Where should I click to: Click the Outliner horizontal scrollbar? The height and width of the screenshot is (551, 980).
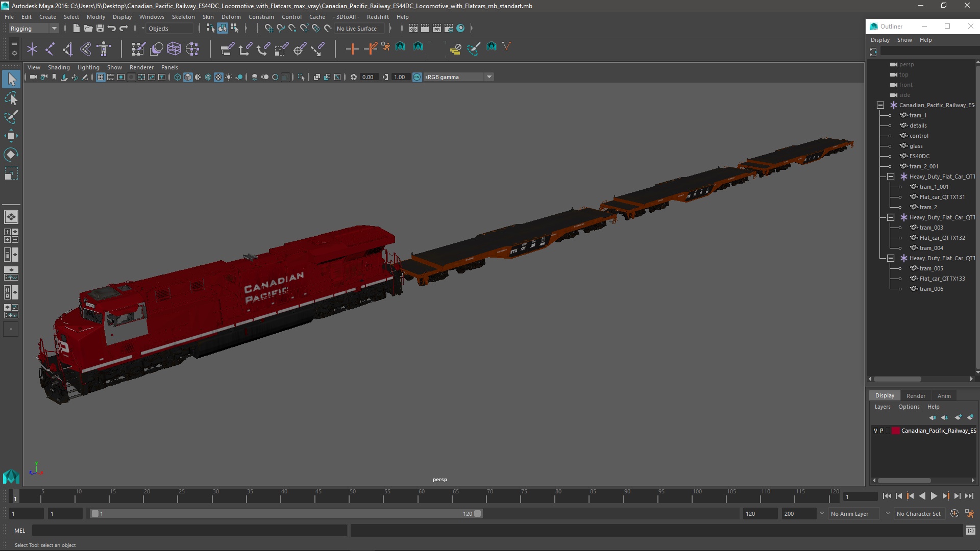897,379
